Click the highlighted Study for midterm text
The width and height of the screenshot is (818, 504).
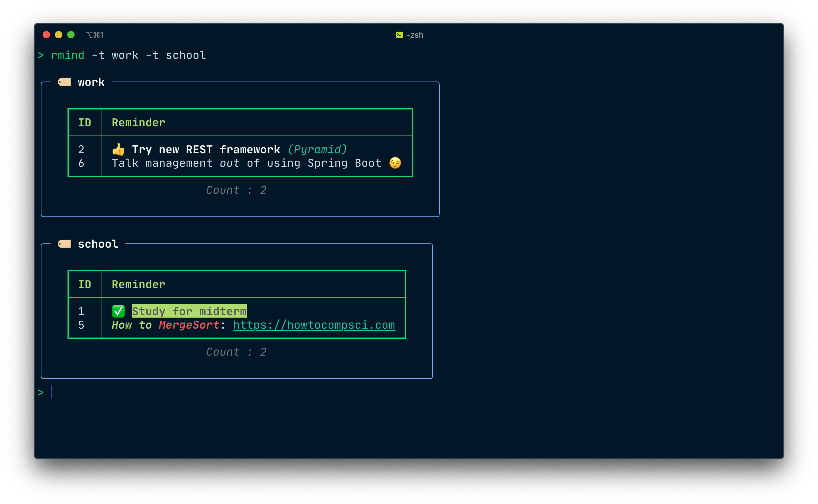pyautogui.click(x=189, y=311)
